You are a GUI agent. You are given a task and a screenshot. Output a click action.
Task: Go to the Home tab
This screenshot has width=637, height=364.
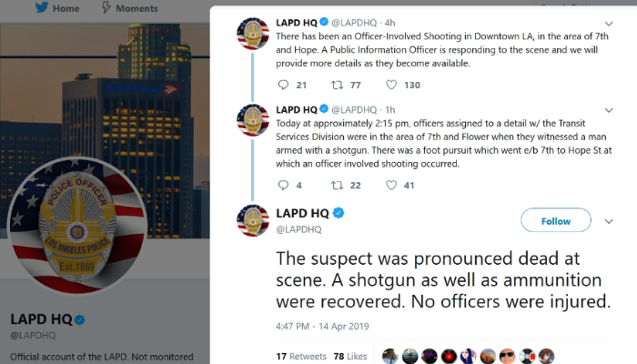[x=56, y=7]
